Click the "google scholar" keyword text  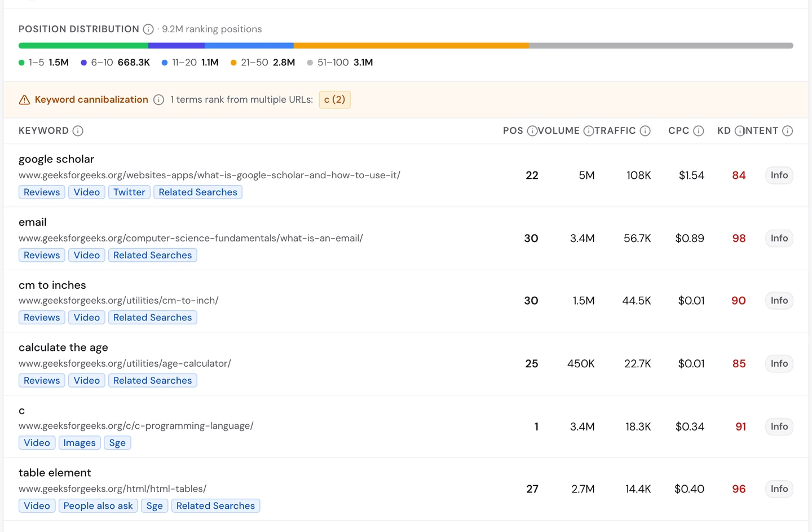tap(56, 160)
